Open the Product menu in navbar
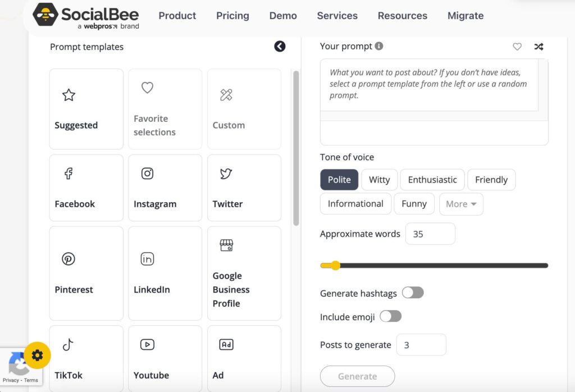575x392 pixels. point(177,16)
